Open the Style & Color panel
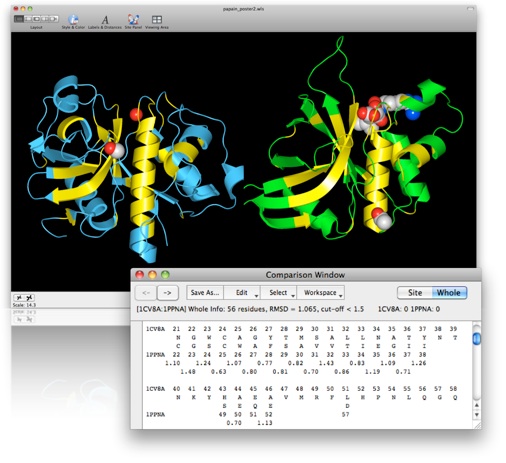This screenshot has height=463, width=506. 73,22
